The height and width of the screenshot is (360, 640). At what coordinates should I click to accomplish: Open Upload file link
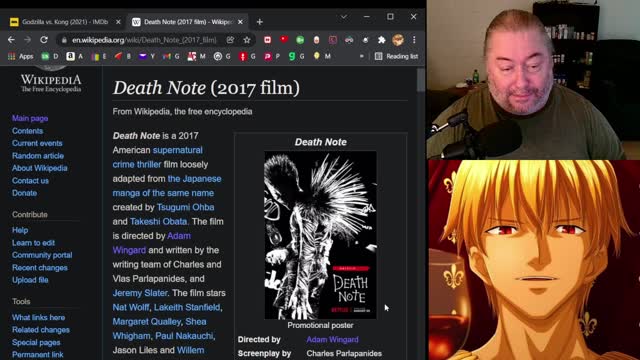coord(30,280)
